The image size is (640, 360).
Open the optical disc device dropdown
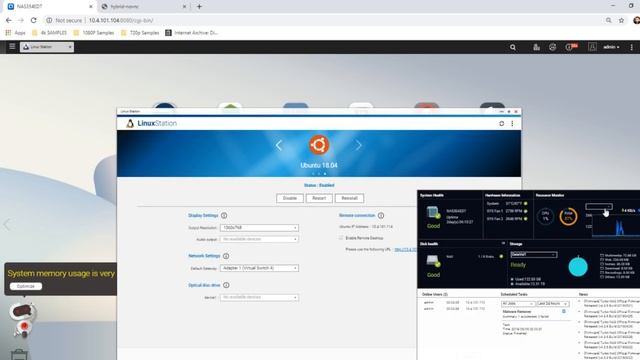(x=259, y=298)
